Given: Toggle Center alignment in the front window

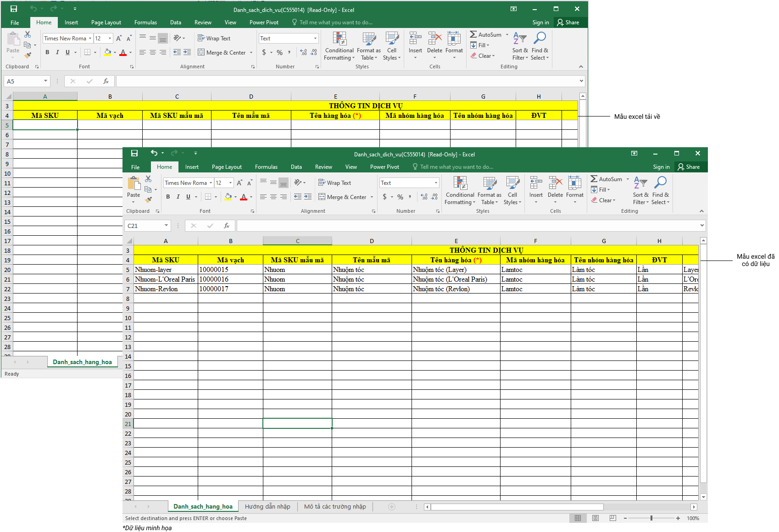Looking at the screenshot, I should (x=273, y=197).
